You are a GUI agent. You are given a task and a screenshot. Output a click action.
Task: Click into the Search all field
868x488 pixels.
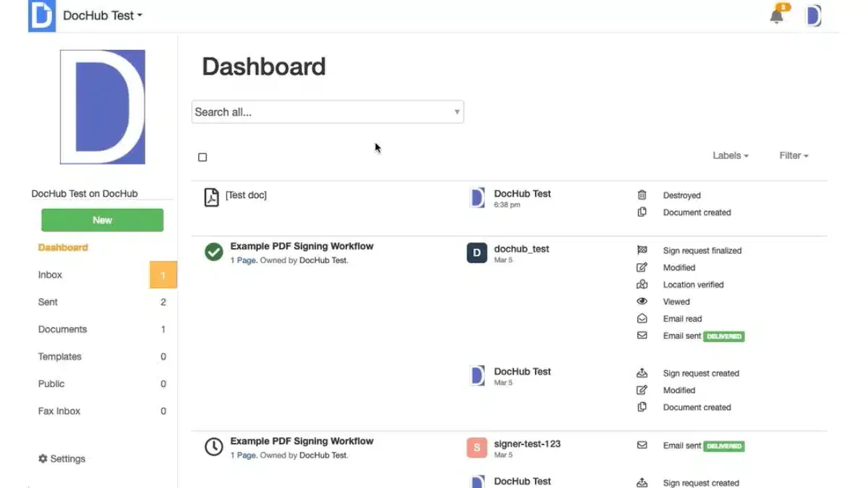pos(328,112)
